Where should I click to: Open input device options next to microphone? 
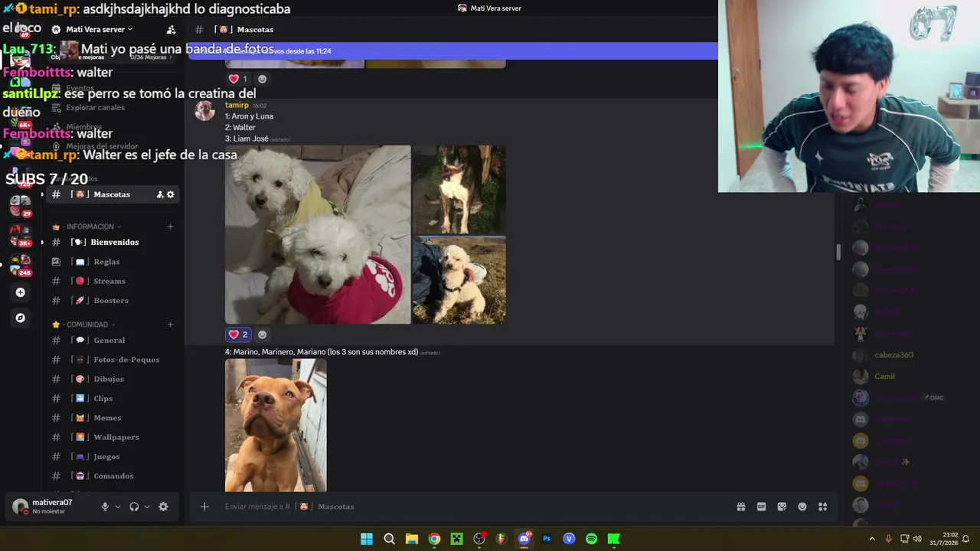[117, 507]
